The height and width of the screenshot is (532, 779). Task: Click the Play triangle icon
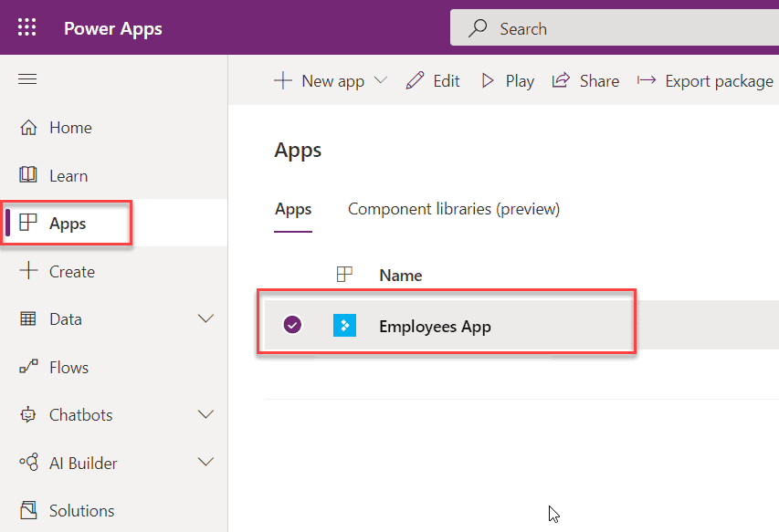[488, 80]
